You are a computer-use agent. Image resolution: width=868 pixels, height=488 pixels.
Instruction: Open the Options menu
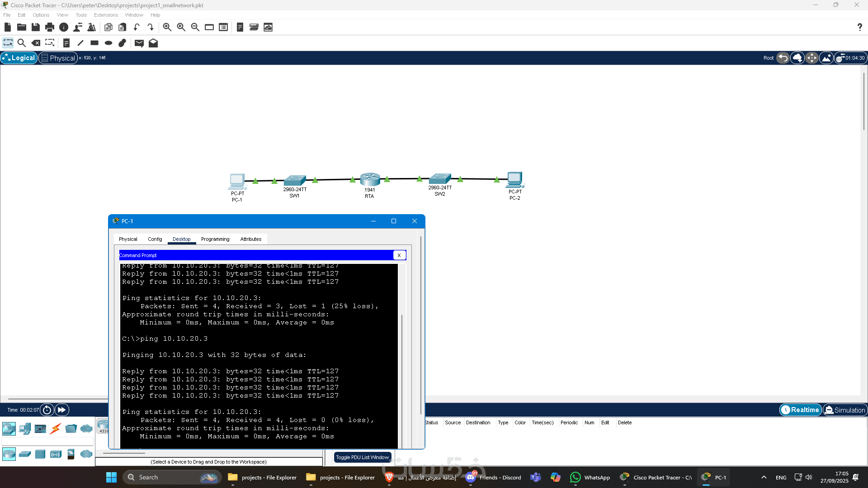pos(41,15)
